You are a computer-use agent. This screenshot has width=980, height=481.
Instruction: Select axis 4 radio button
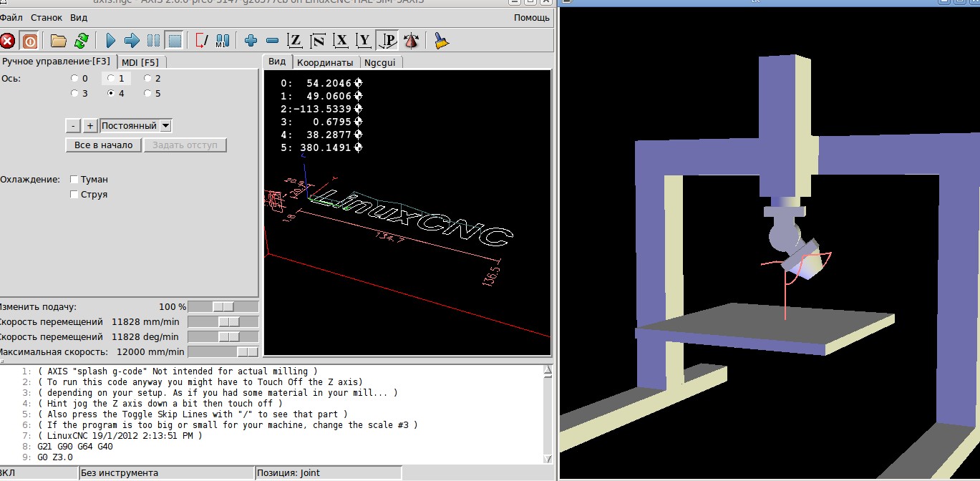[x=111, y=93]
